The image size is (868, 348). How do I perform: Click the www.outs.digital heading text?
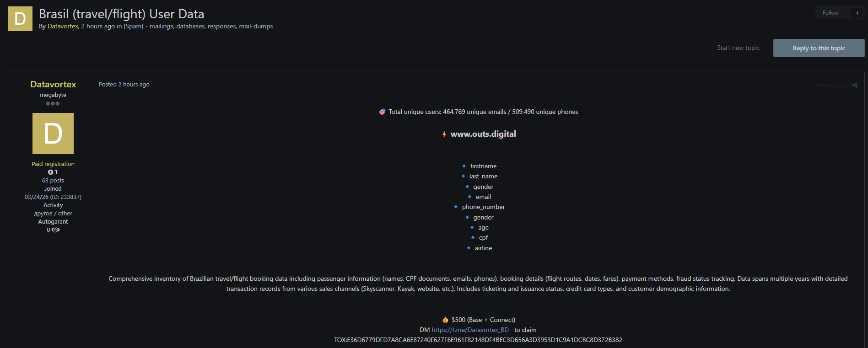pos(483,134)
